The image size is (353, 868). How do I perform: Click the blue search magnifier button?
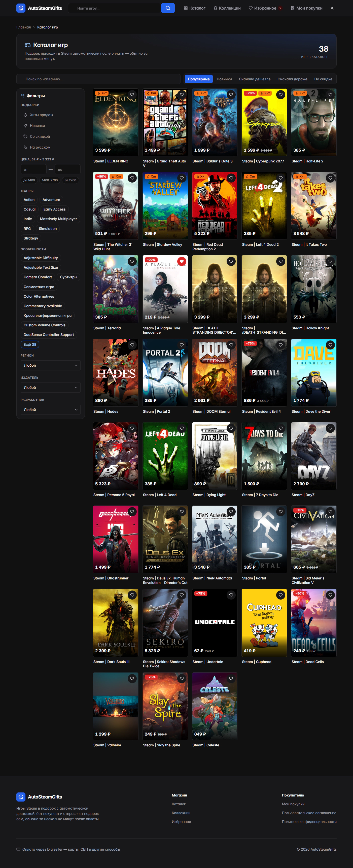tap(168, 8)
